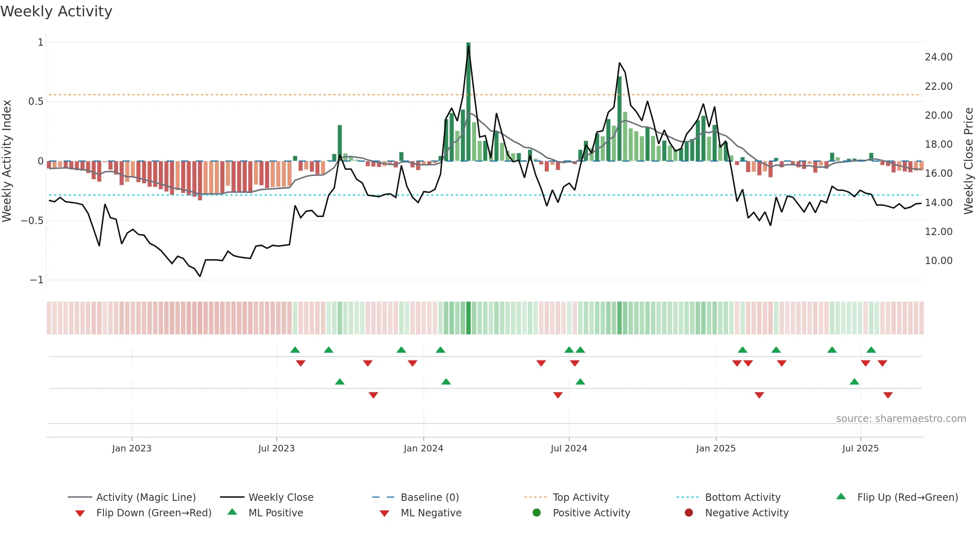Click the 24.00 price tick label
Viewport: 980px width, 551px height.
(x=938, y=57)
